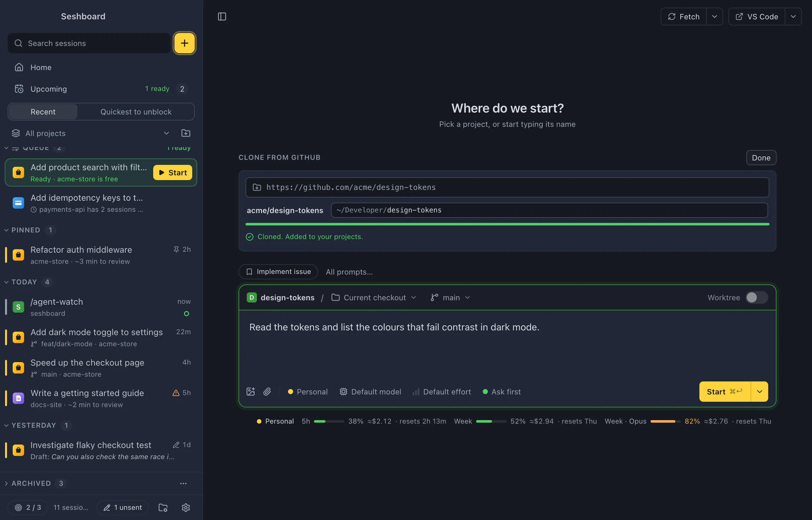Click the Home icon in sidebar
Screen dimensions: 812x520
coord(19,67)
